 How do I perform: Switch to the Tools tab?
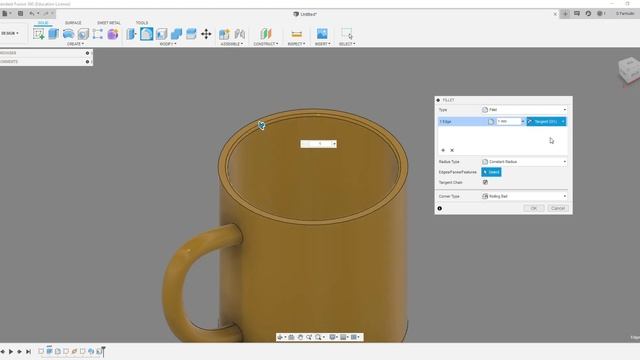tap(142, 23)
